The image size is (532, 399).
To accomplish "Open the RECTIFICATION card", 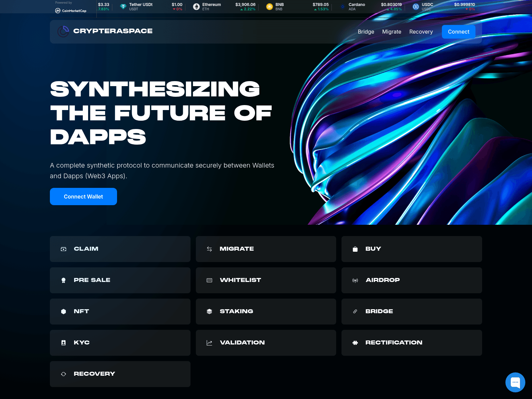I will [412, 343].
